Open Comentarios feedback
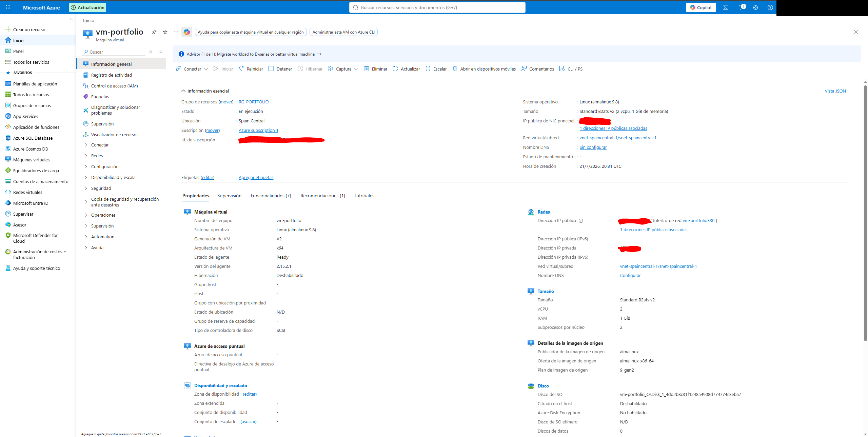This screenshot has height=437, width=868. [538, 69]
